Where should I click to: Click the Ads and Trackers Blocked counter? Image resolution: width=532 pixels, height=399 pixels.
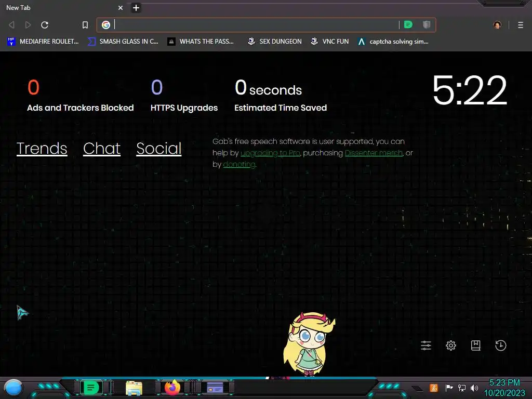coord(81,96)
